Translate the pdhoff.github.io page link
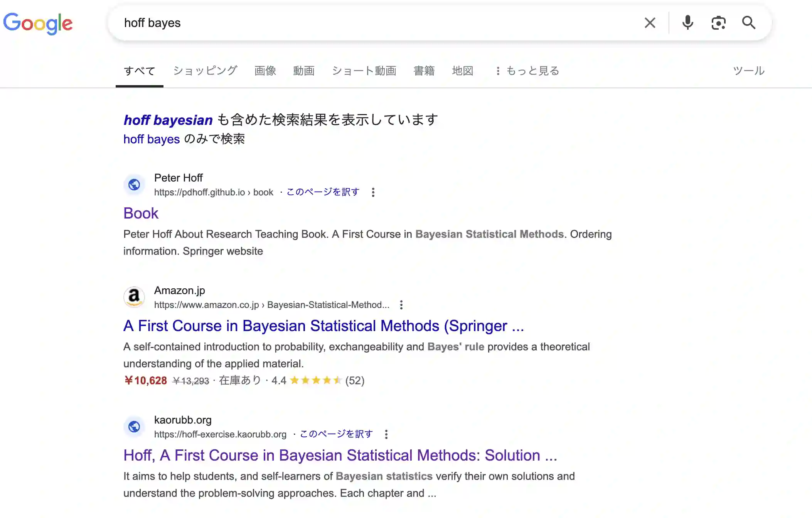 coord(323,192)
